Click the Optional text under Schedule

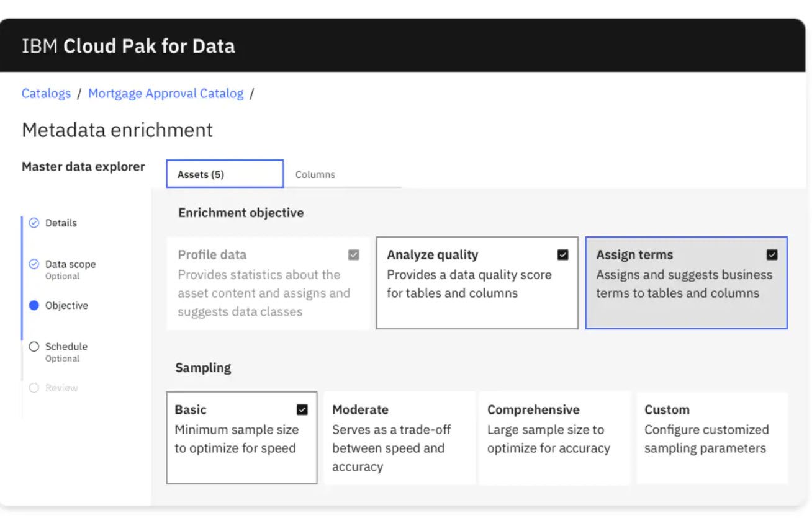pyautogui.click(x=62, y=359)
